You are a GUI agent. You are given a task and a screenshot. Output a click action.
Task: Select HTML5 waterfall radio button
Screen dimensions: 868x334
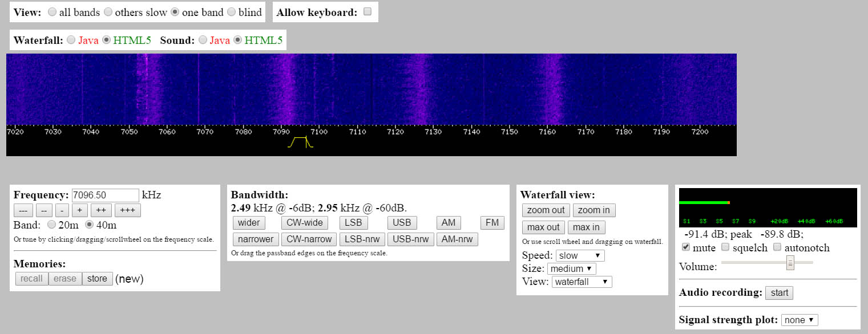107,40
